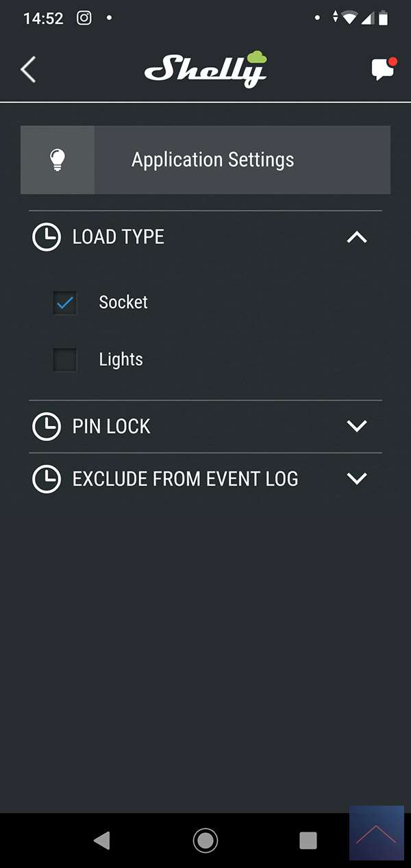411x868 pixels.
Task: Tap the clock icon beside Pin Lock
Action: (x=47, y=426)
